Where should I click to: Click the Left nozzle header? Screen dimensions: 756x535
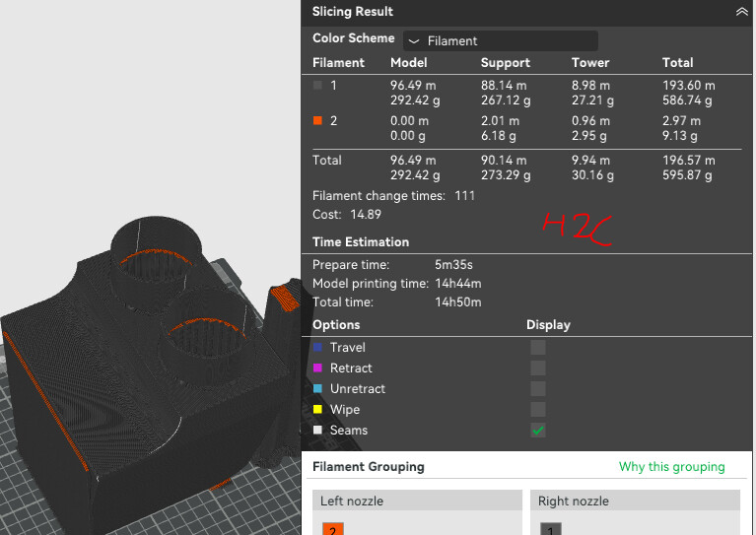(418, 501)
